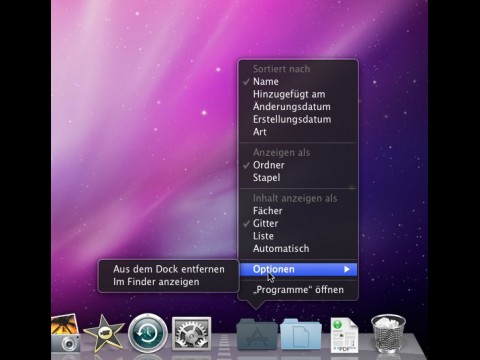Select Aus dem Dock entfernen

click(169, 269)
